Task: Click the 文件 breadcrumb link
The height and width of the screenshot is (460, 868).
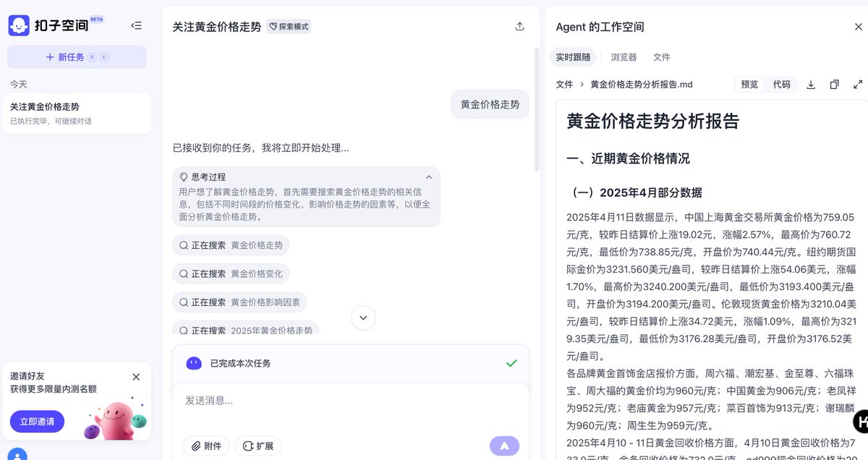Action: [564, 85]
